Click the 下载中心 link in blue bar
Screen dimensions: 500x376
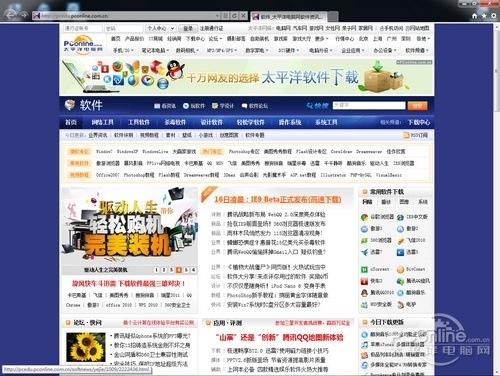pos(419,122)
